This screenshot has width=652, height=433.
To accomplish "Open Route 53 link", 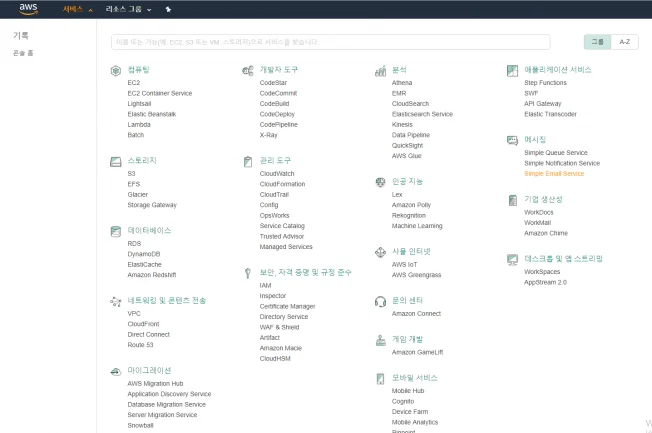I will [x=141, y=345].
